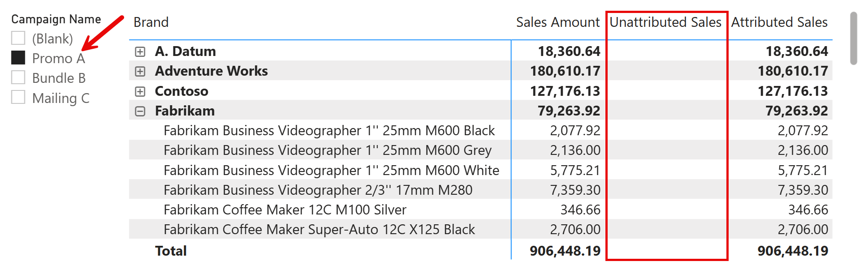Click Adventure Works sales amount 180,610.17

click(565, 71)
